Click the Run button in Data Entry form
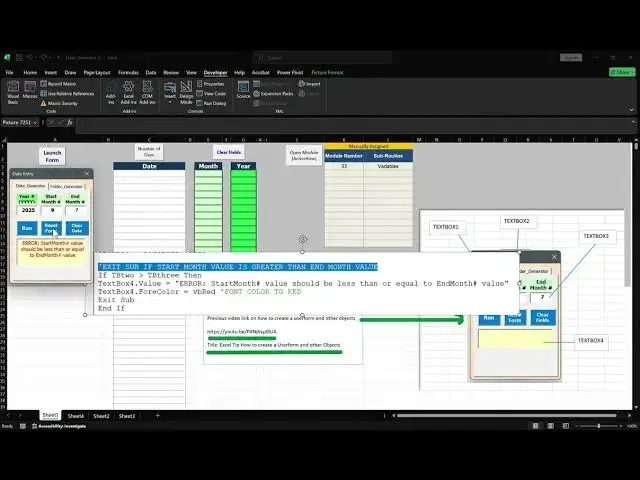The image size is (640, 480). point(27,228)
